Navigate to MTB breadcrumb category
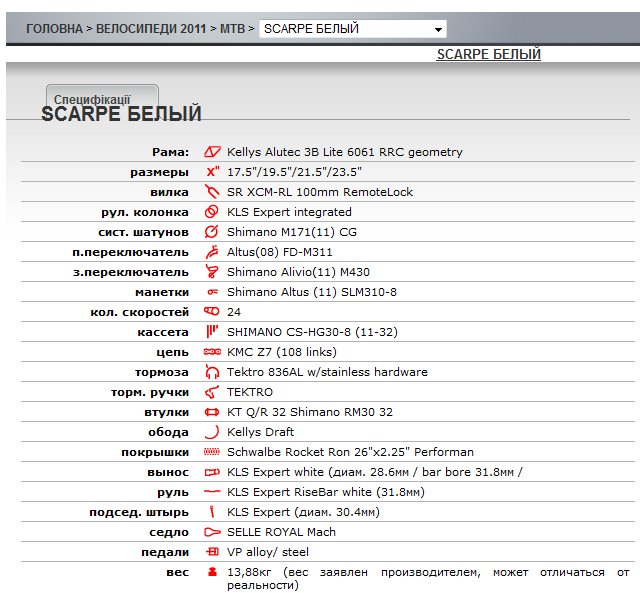640x593 pixels. tap(232, 29)
